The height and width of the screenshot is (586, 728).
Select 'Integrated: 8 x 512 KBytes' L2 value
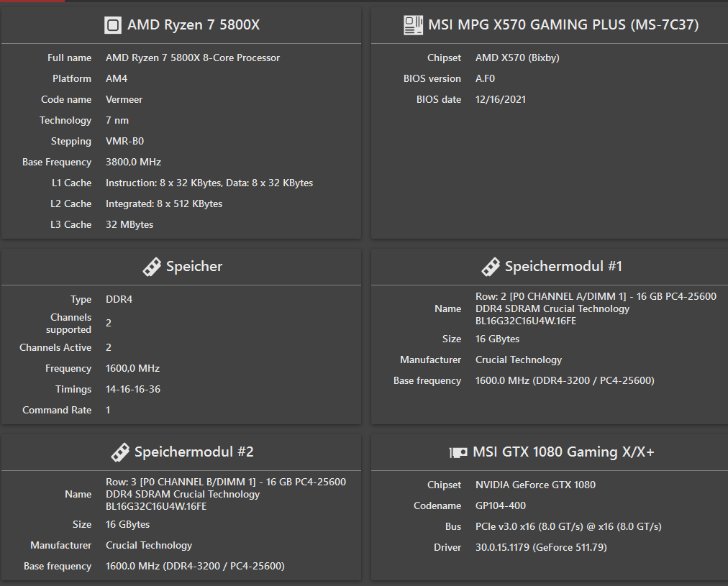click(164, 204)
